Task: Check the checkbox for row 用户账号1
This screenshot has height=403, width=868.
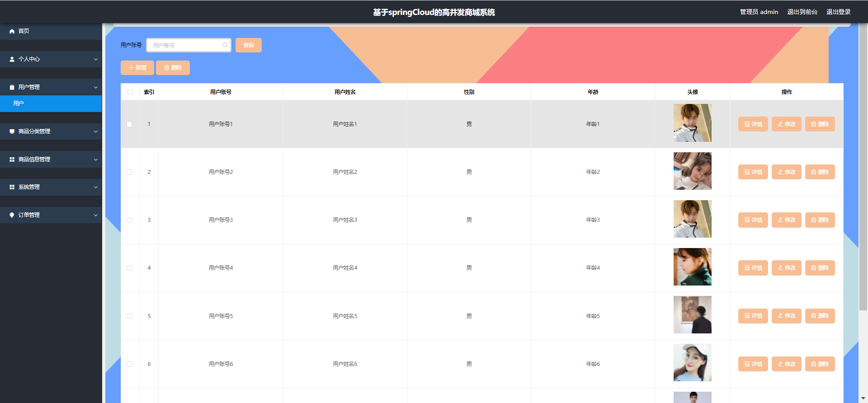Action: (x=129, y=124)
